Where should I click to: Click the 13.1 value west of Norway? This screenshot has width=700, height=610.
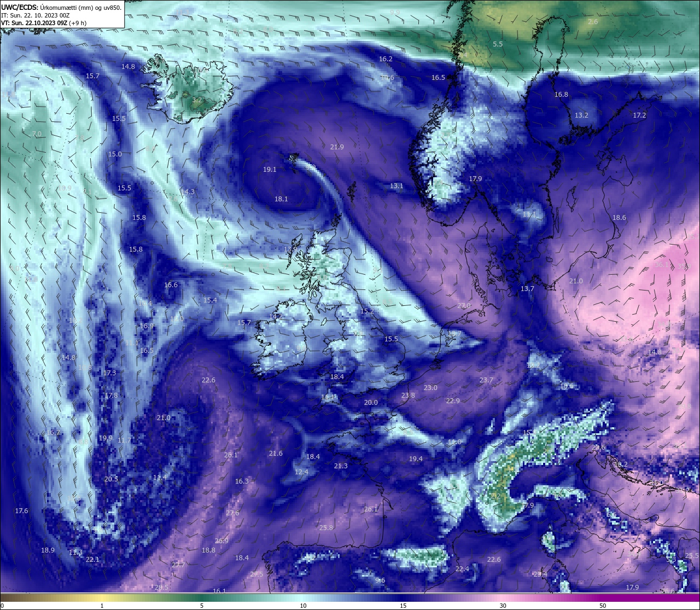[x=396, y=186]
